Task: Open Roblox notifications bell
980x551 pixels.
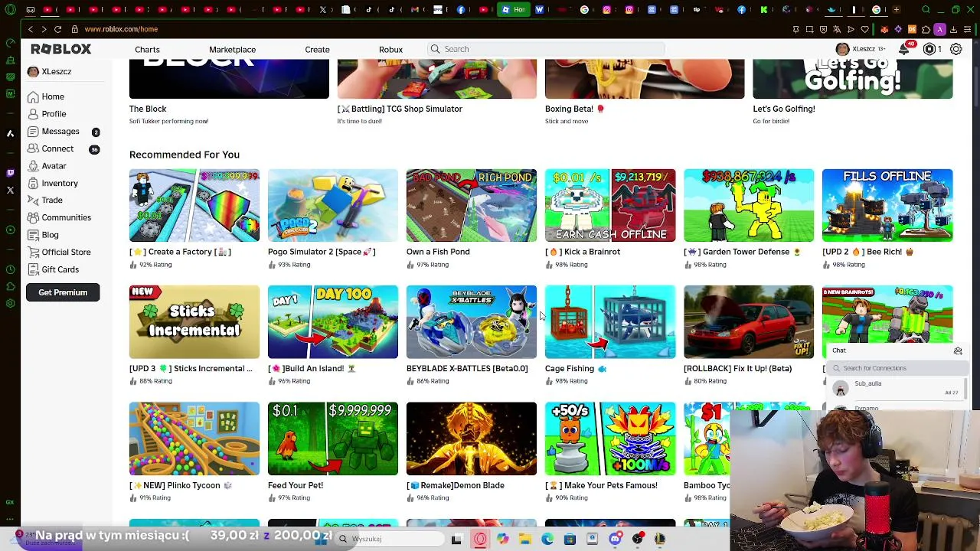Action: (904, 49)
